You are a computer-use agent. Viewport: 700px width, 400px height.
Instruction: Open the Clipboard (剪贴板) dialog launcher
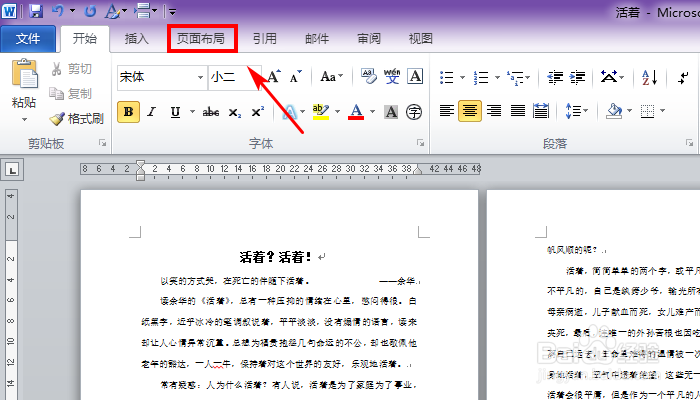103,143
